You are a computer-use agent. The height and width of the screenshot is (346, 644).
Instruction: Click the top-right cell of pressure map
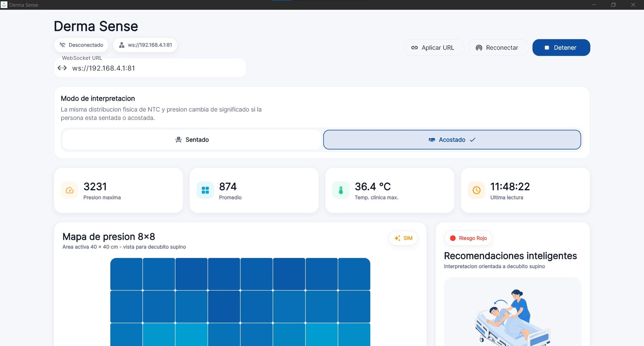click(x=354, y=274)
